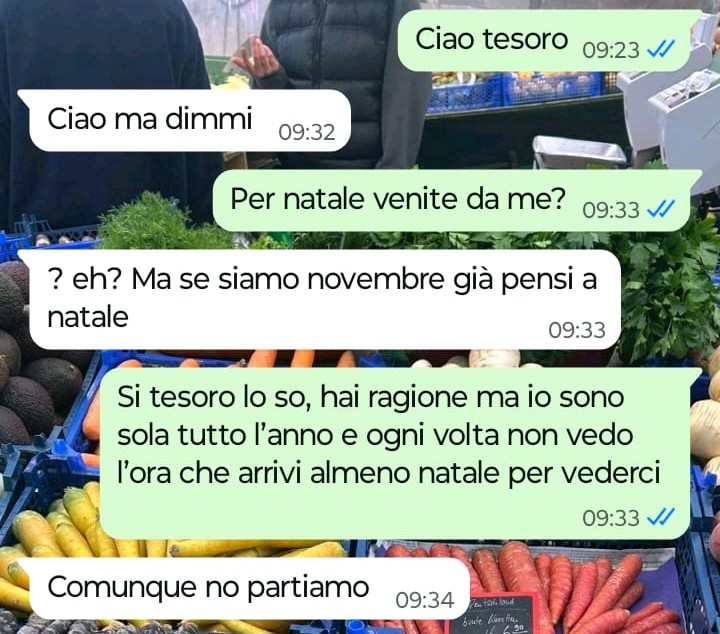Click read-receipt checkmarks on 'Ciao tesoro'

tap(661, 49)
